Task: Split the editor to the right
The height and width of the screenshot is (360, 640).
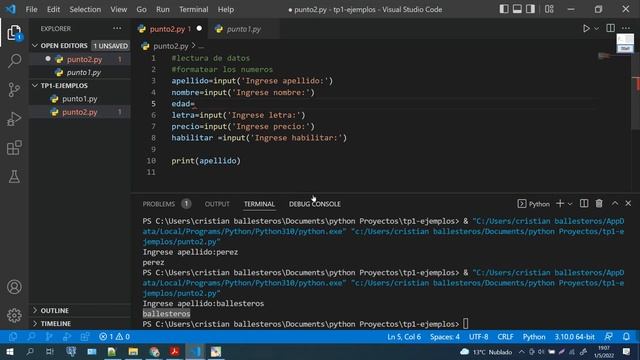Action: click(x=611, y=28)
